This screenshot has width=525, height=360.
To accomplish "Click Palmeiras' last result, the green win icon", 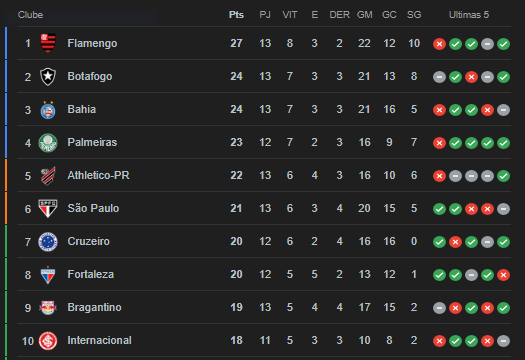I will 504,143.
